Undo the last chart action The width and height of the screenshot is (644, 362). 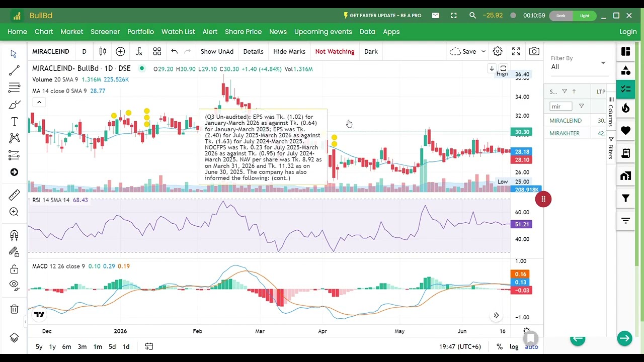pos(174,51)
